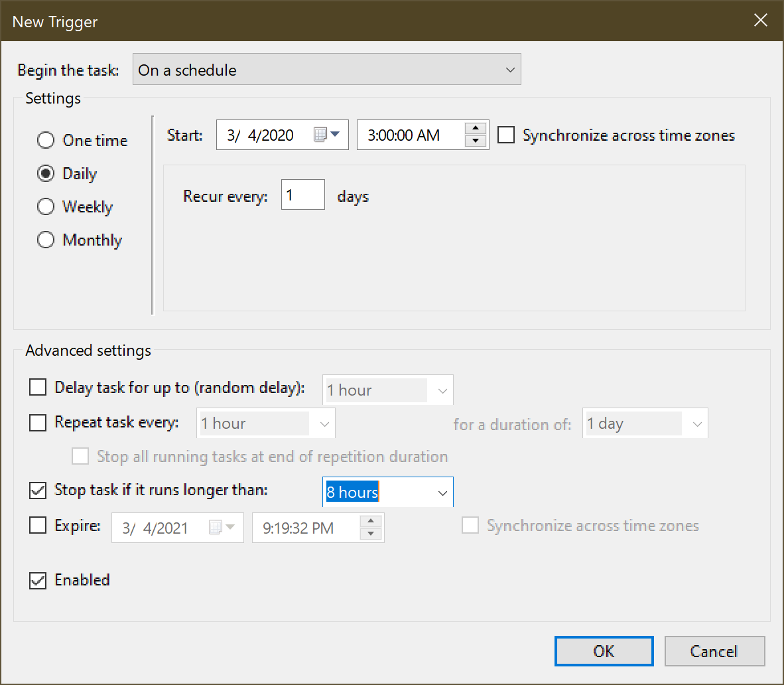Confirm the trigger with OK
This screenshot has width=784, height=685.
click(x=604, y=651)
